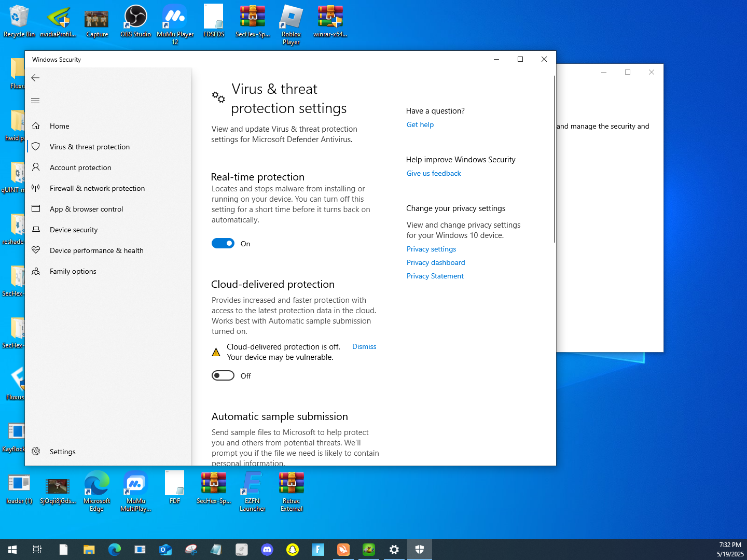Click the back arrow in Windows Security

click(35, 78)
